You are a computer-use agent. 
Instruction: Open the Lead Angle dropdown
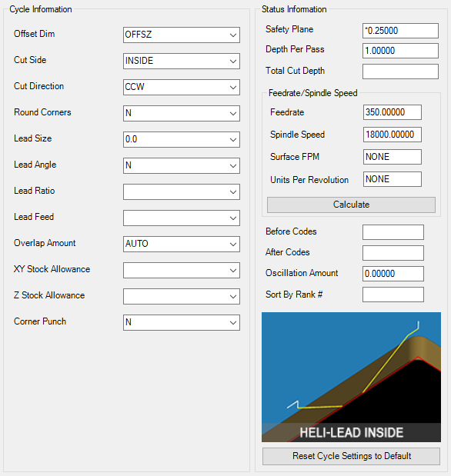[x=182, y=165]
